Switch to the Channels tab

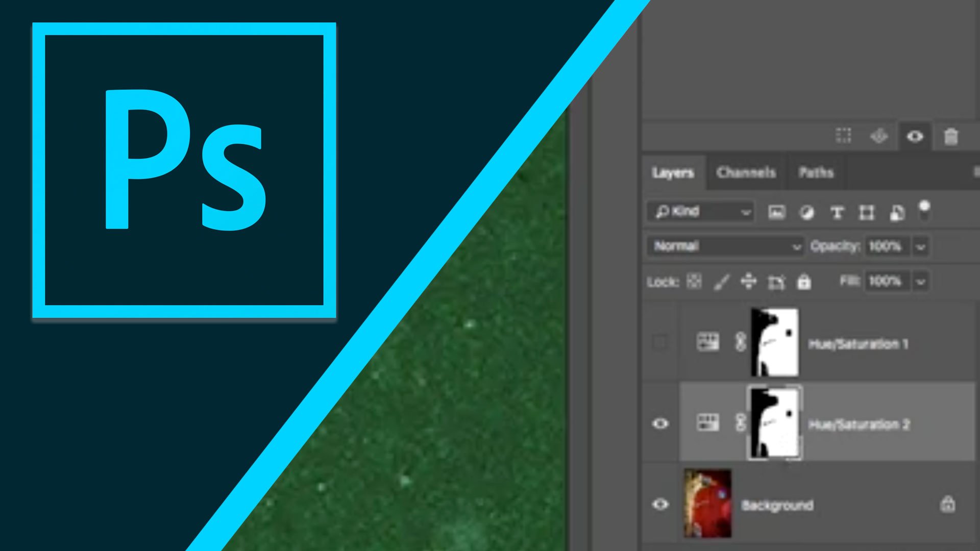(746, 172)
